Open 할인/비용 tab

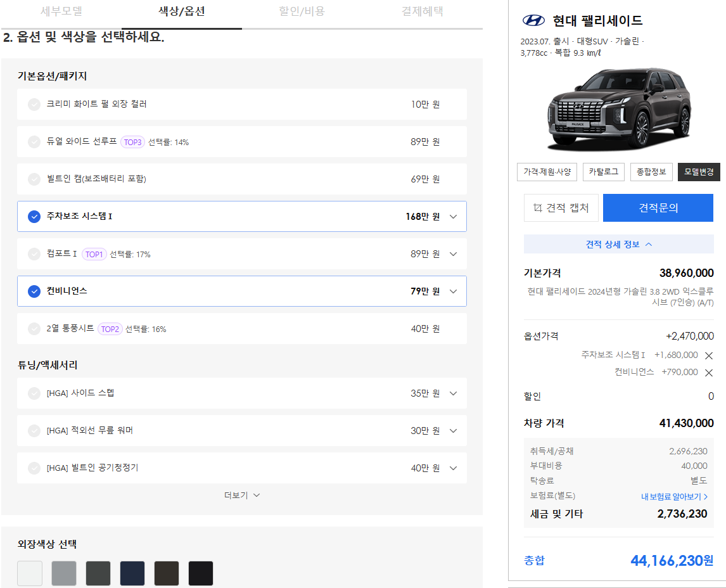[x=302, y=11]
